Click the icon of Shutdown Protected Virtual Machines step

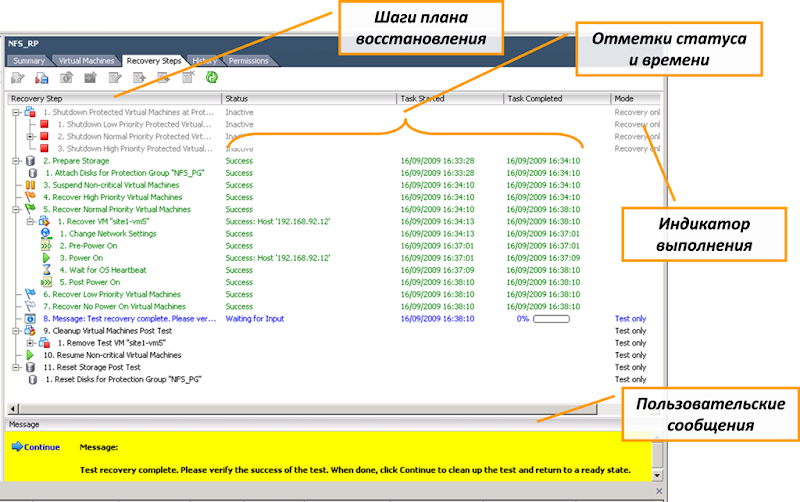(30, 112)
